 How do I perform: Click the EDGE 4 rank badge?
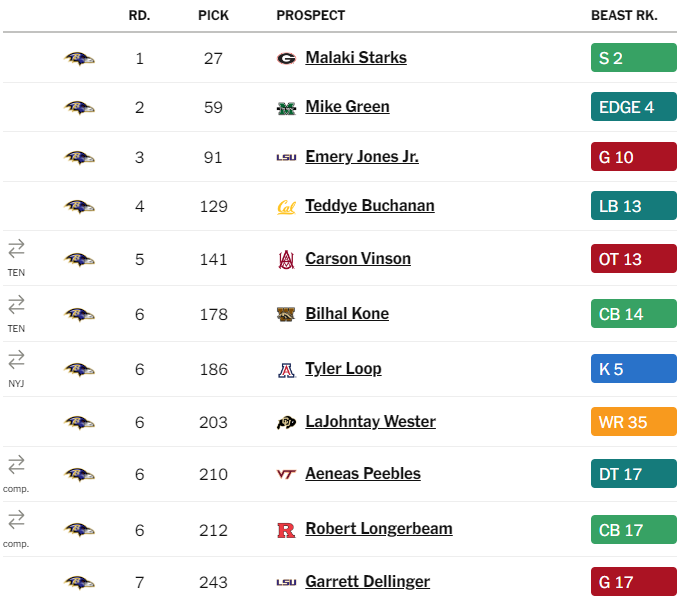[633, 107]
